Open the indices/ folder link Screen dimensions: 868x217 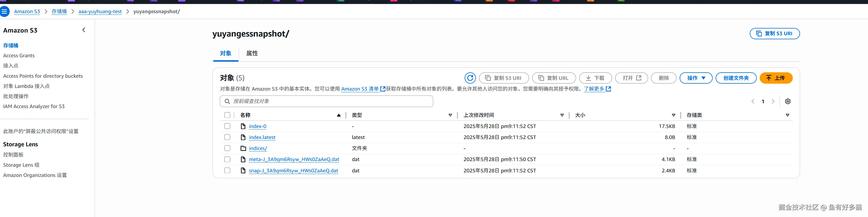[x=258, y=148]
